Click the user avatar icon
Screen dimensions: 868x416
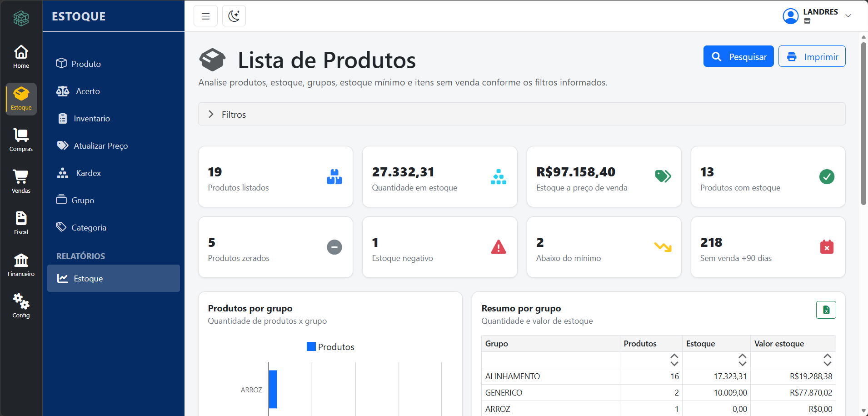[790, 16]
